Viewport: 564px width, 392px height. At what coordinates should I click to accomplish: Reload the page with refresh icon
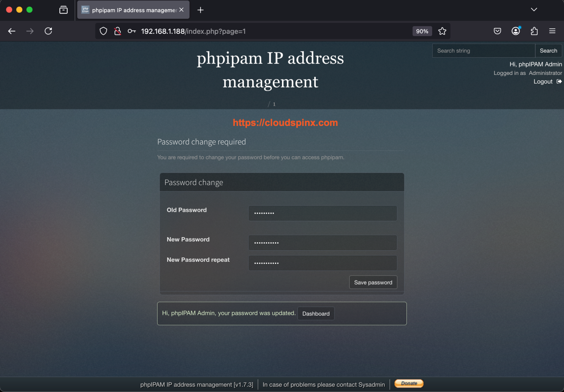(48, 31)
